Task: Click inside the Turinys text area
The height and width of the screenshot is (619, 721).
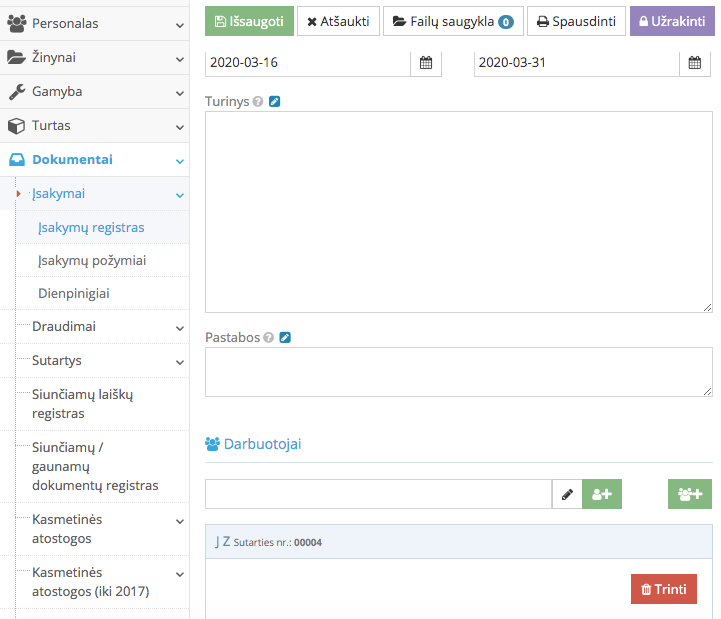Action: pyautogui.click(x=458, y=212)
